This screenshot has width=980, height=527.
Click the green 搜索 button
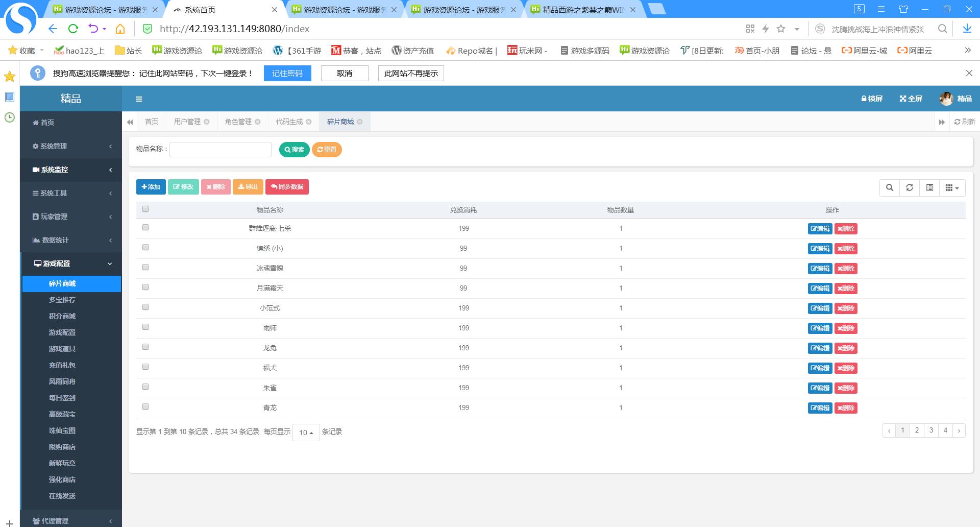click(294, 150)
